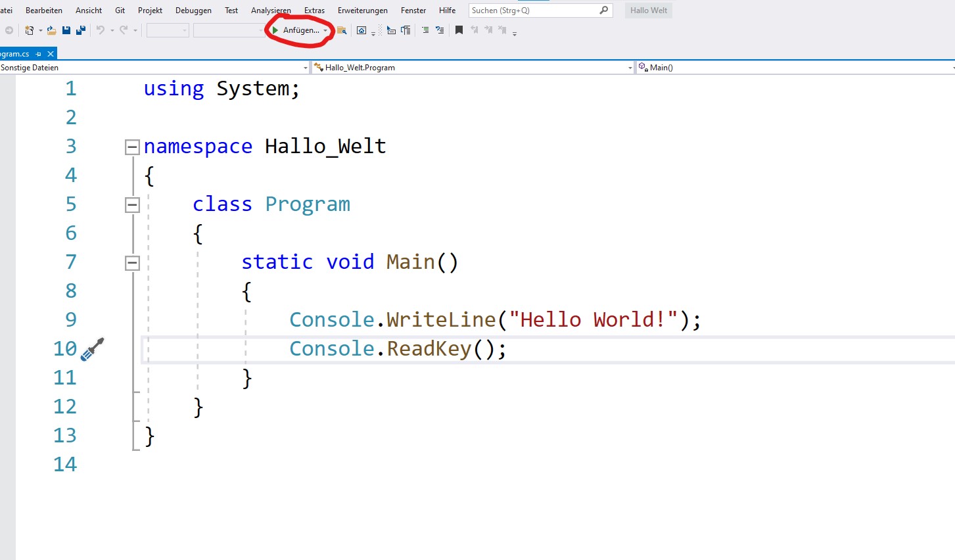The width and height of the screenshot is (955, 560).
Task: Undo the last edit
Action: [x=101, y=30]
